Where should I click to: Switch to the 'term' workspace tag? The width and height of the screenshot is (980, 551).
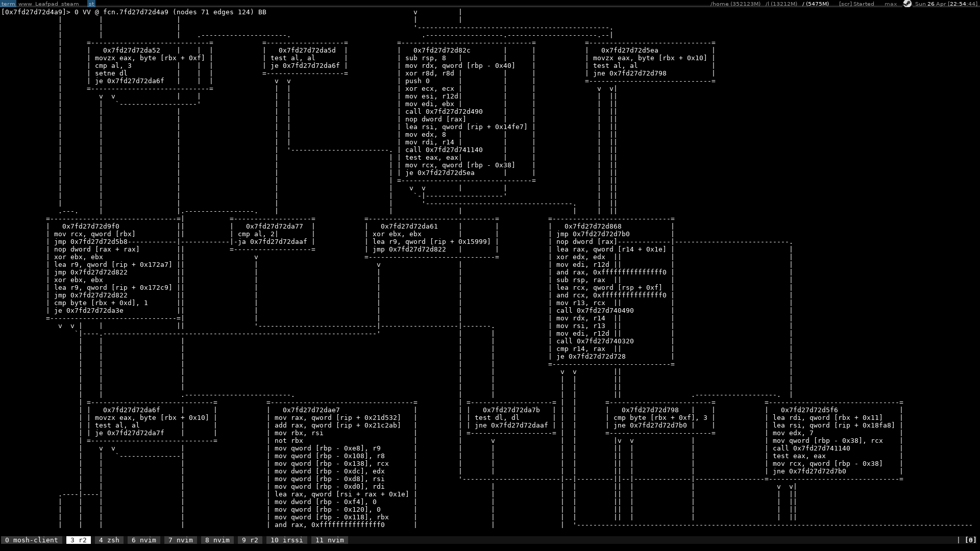tap(8, 4)
